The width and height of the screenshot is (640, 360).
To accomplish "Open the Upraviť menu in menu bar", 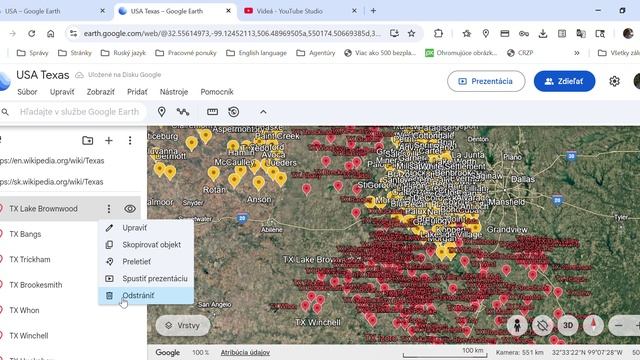I will pos(62,92).
